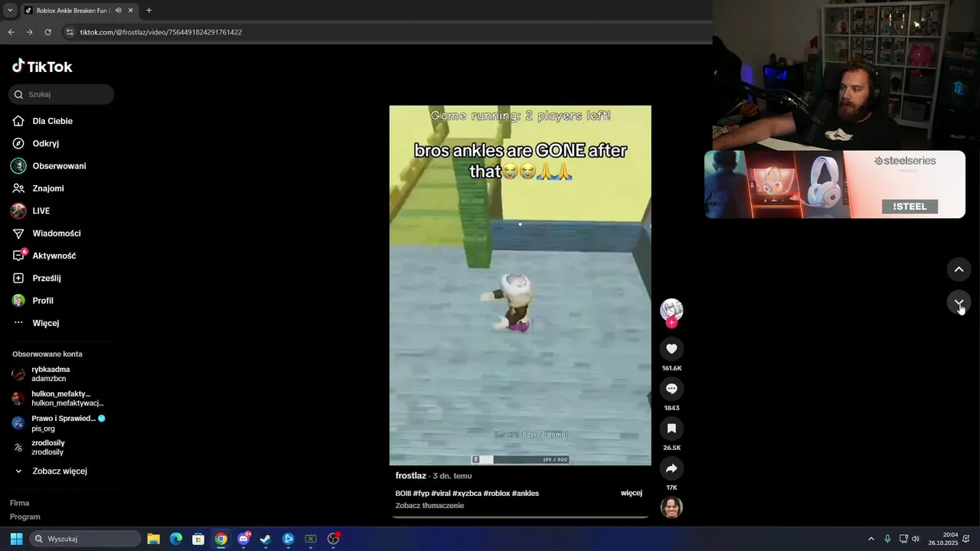Open Aktywność notifications

pyautogui.click(x=44, y=256)
